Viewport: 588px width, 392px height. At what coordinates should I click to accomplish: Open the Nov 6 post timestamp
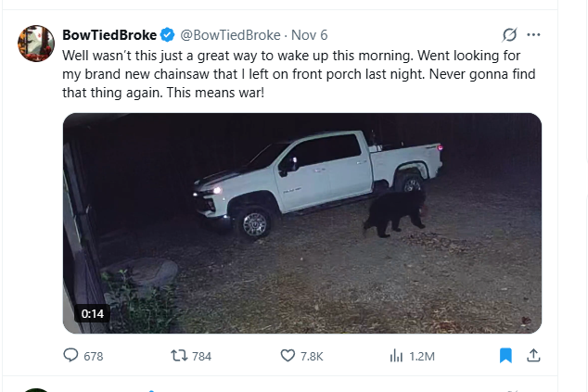[x=309, y=35]
